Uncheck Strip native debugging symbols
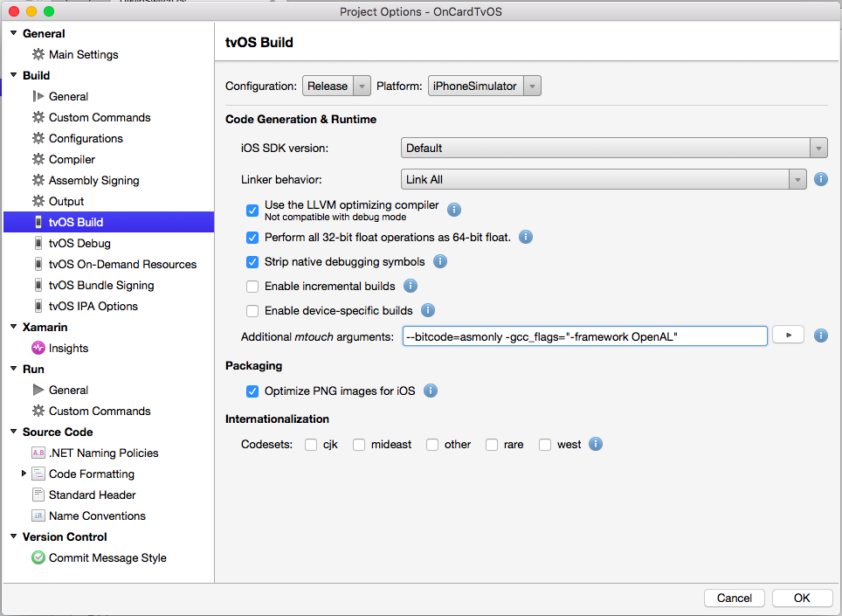 pos(252,261)
